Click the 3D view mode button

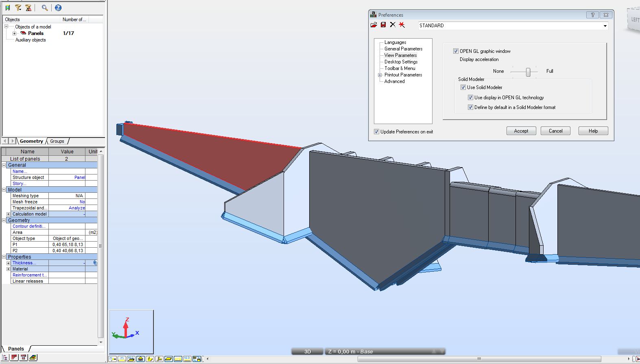[x=308, y=352]
